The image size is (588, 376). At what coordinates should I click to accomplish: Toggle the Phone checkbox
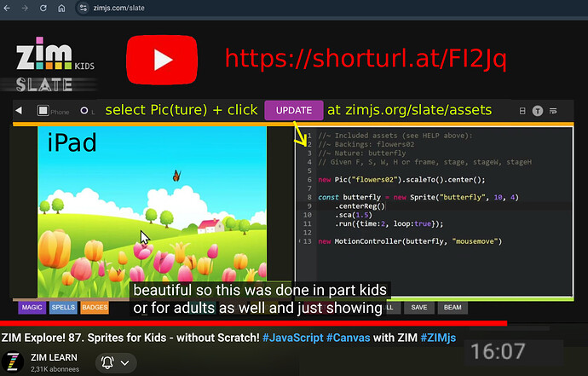click(x=43, y=111)
